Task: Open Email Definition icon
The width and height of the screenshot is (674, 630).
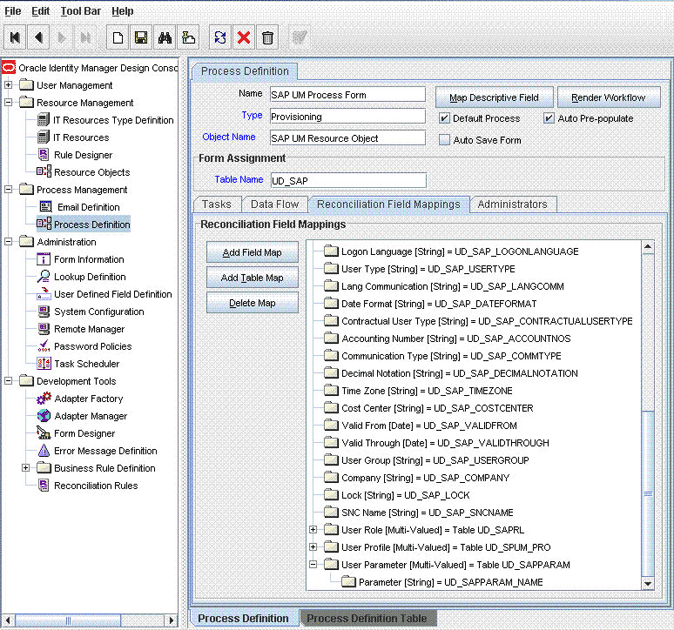Action: coord(46,207)
